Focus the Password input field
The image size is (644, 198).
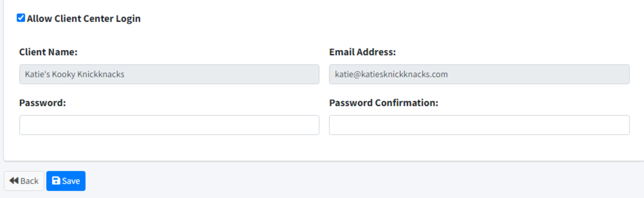(x=169, y=125)
